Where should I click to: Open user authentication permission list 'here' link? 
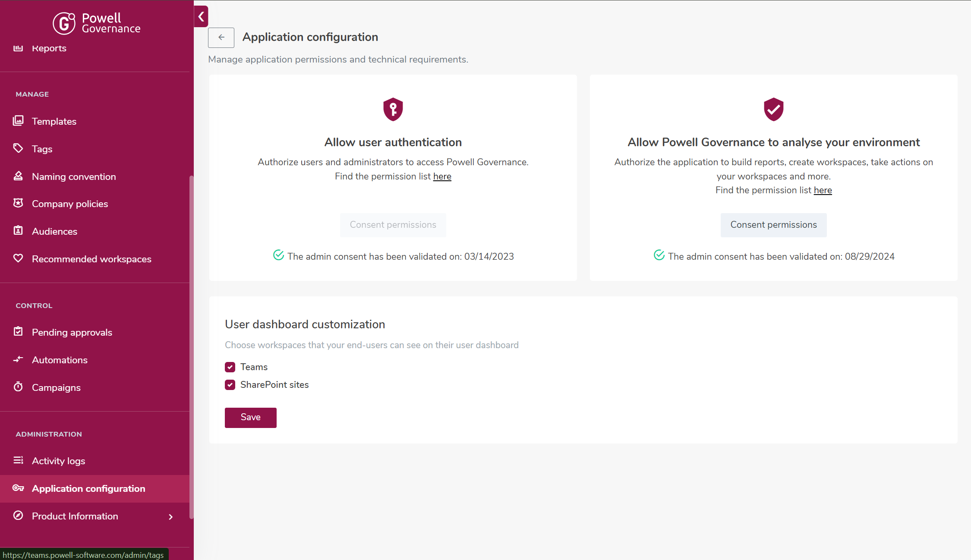click(x=442, y=176)
